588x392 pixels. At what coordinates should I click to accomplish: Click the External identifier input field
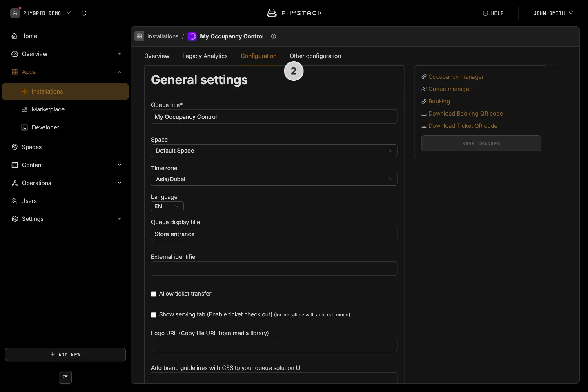point(274,269)
